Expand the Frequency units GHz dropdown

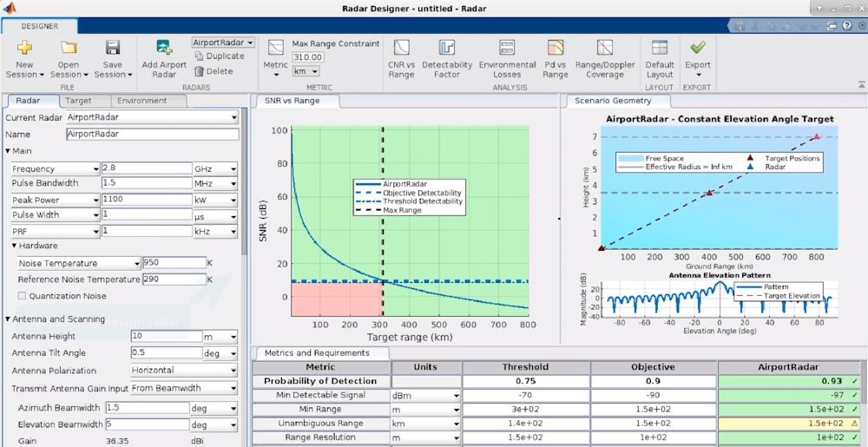(214, 168)
